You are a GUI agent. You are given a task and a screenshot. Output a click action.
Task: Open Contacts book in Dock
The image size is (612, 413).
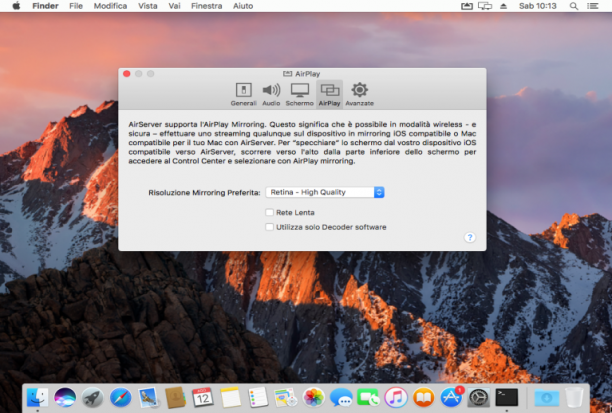(175, 397)
